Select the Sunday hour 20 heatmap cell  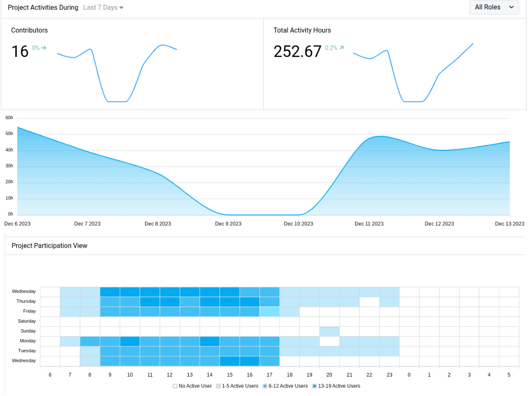point(329,331)
